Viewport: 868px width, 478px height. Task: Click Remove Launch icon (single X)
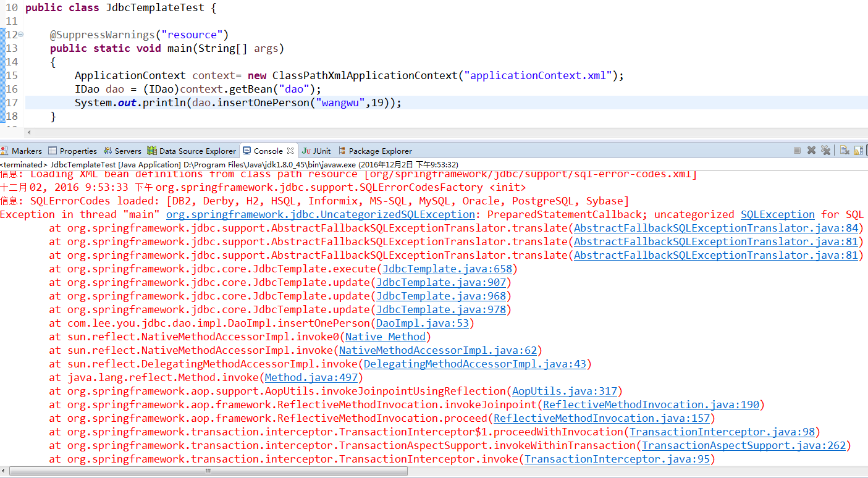811,151
